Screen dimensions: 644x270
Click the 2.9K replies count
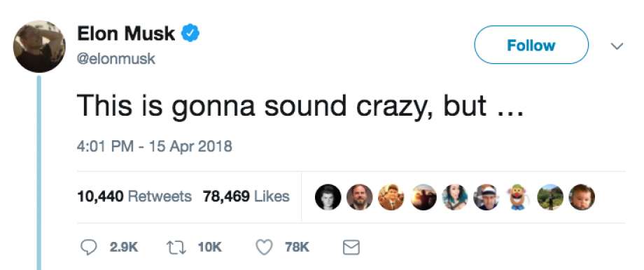coord(124,248)
